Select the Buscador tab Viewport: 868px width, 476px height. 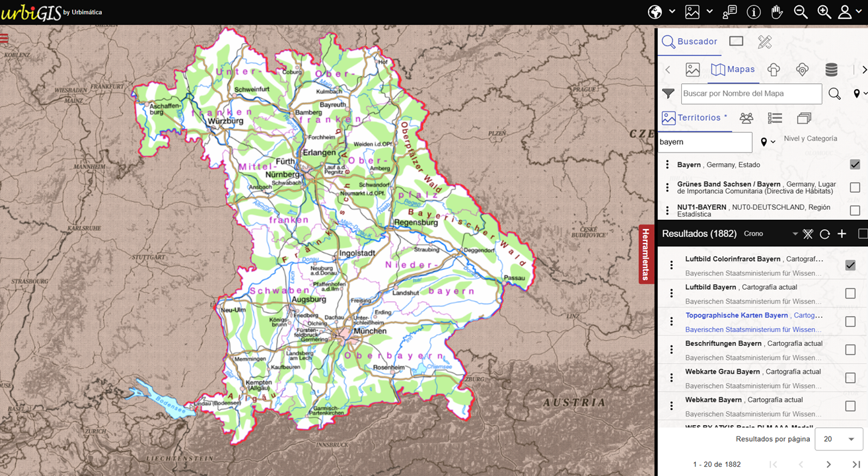point(690,42)
